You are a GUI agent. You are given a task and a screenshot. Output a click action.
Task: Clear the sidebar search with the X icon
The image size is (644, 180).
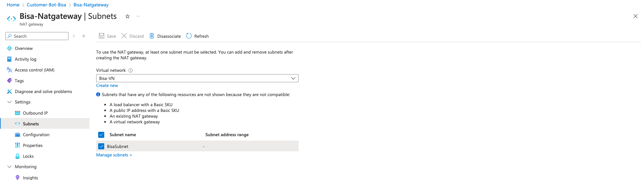point(74,36)
